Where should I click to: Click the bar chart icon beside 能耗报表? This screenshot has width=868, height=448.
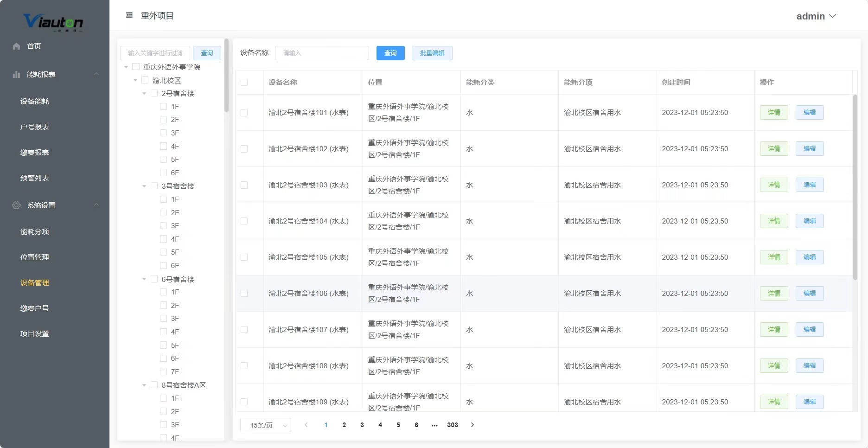[x=17, y=74]
